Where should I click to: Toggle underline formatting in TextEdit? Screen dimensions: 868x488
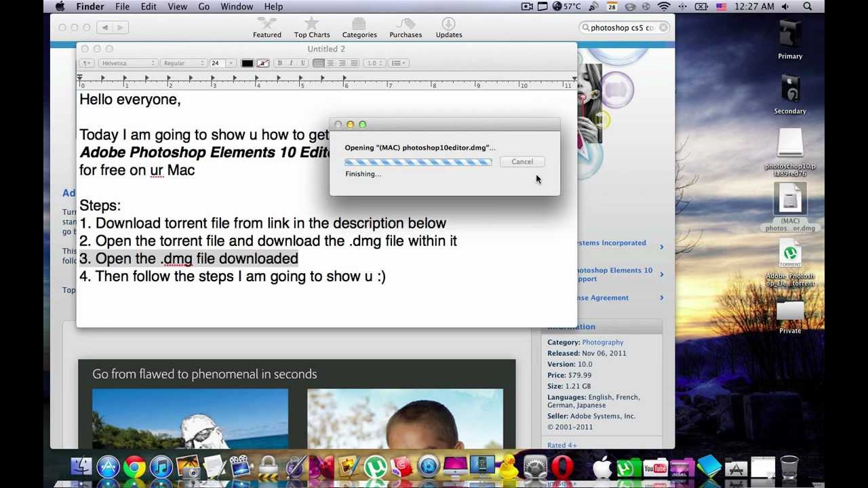pyautogui.click(x=302, y=63)
